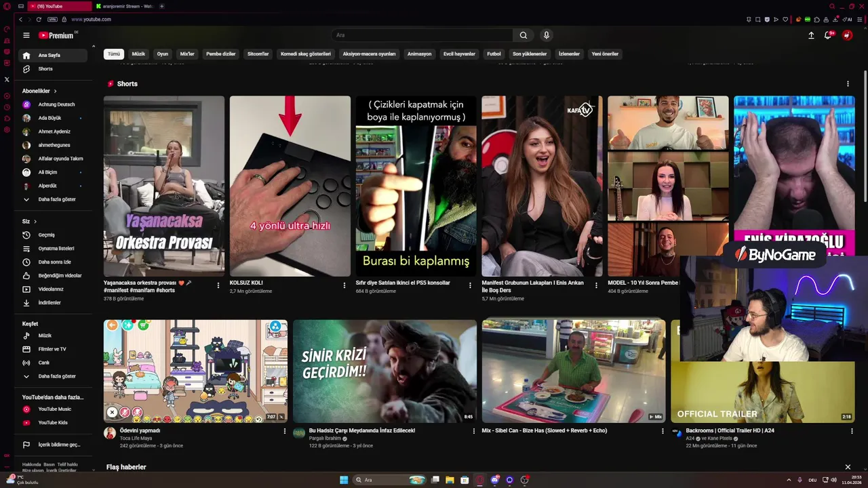Viewport: 868px width, 488px height.
Task: Select the Müzik filter chip
Action: [x=138, y=54]
